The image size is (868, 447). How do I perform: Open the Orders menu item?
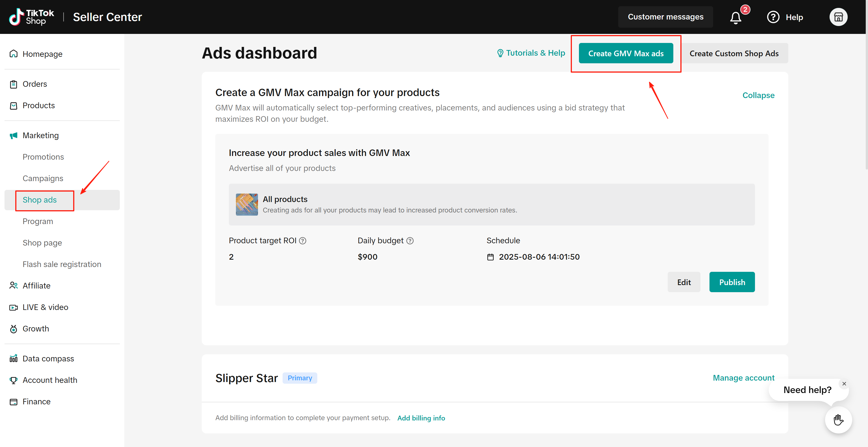coord(35,84)
